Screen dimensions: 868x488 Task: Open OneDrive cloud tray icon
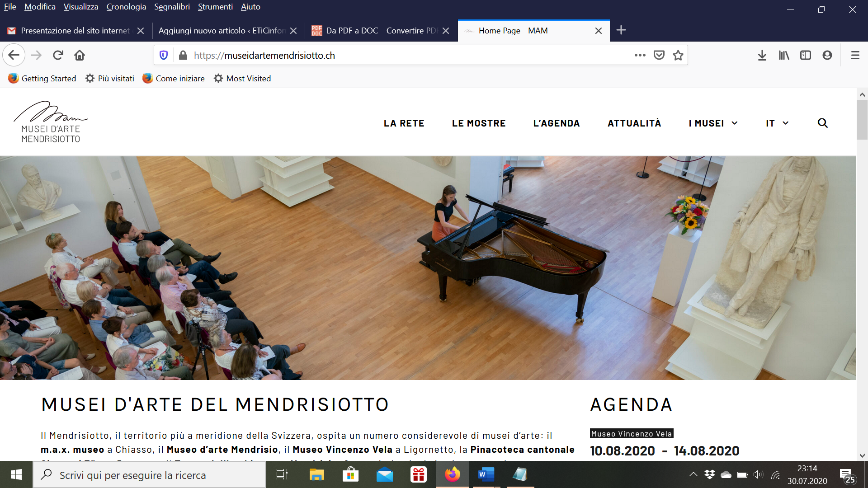tap(726, 474)
